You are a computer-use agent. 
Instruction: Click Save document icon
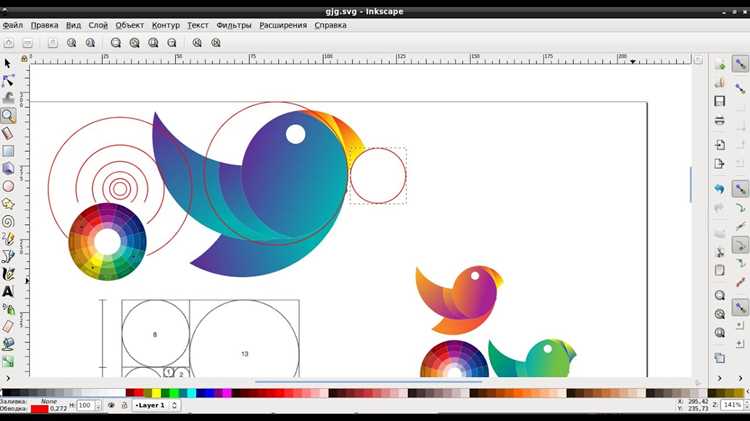coord(719,101)
